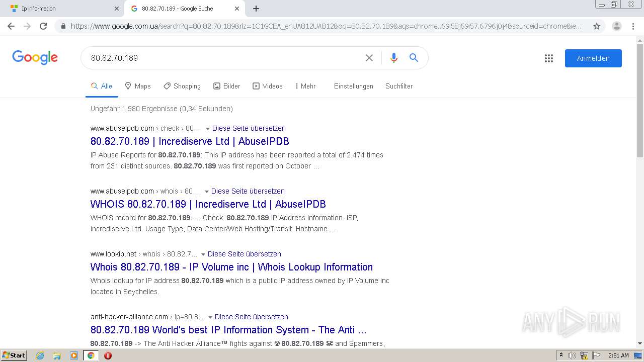Translate the abuseipdb check result page

click(x=249, y=128)
